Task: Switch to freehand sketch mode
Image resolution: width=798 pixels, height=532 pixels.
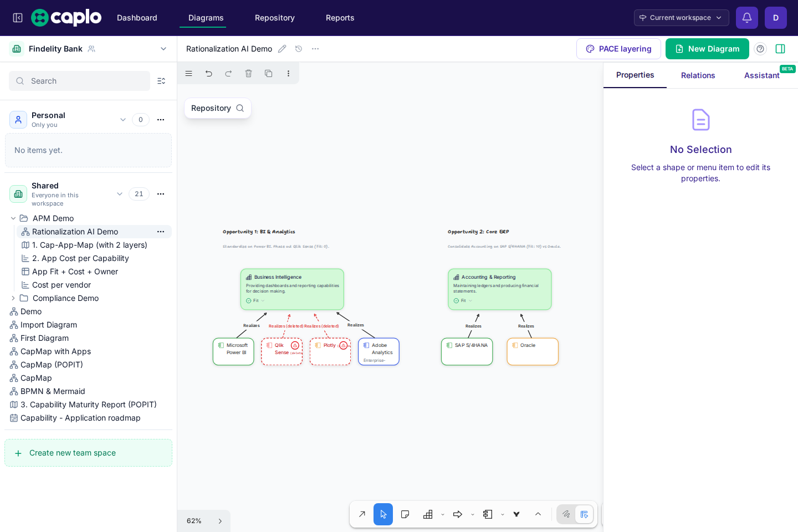Action: tap(566, 514)
